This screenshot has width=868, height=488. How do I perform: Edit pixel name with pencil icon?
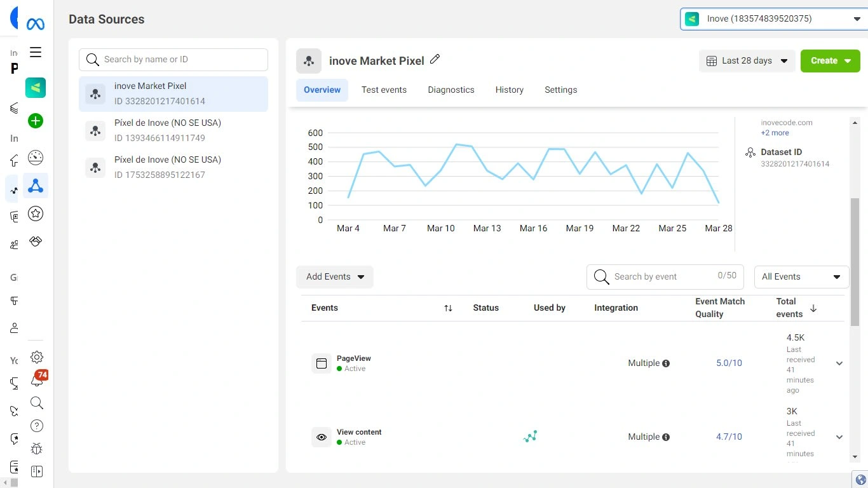tap(435, 59)
